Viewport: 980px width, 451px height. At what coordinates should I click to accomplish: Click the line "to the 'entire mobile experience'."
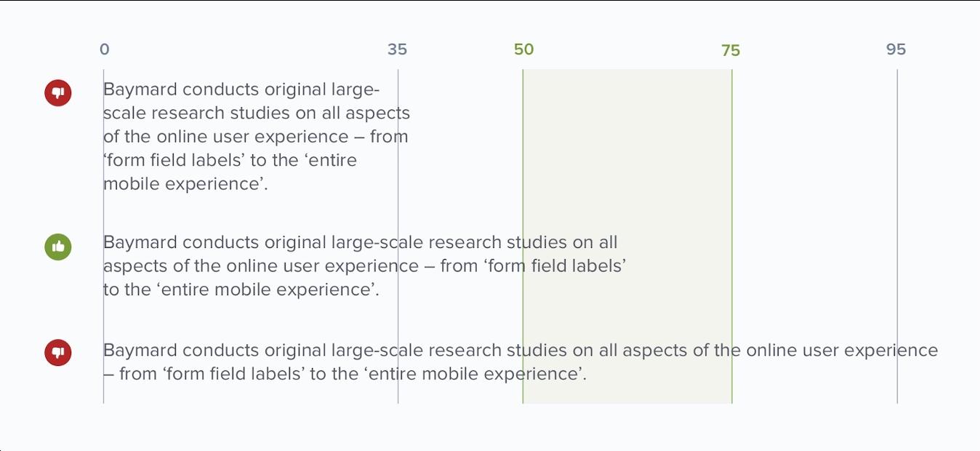click(241, 290)
